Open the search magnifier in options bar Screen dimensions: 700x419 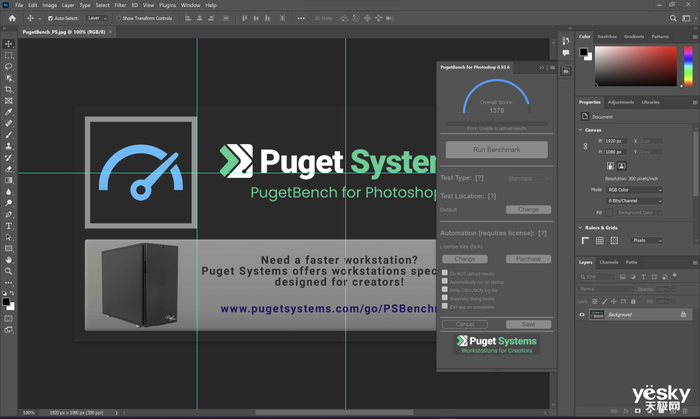pos(673,18)
